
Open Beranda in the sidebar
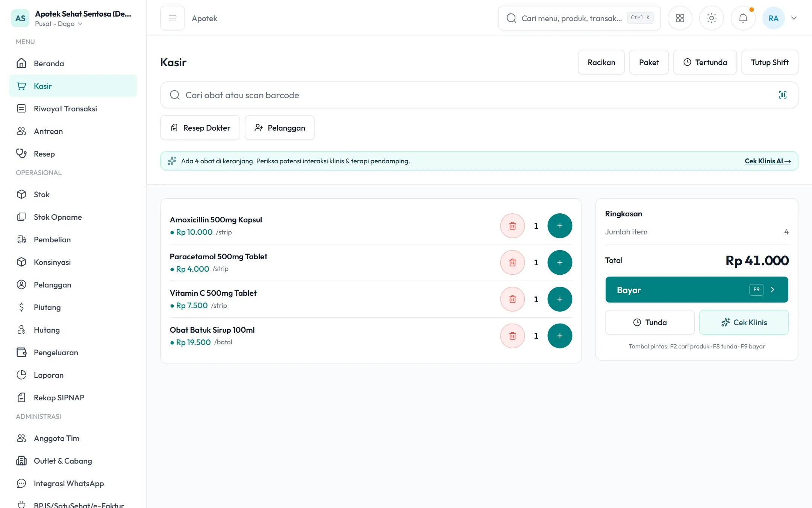click(x=73, y=63)
